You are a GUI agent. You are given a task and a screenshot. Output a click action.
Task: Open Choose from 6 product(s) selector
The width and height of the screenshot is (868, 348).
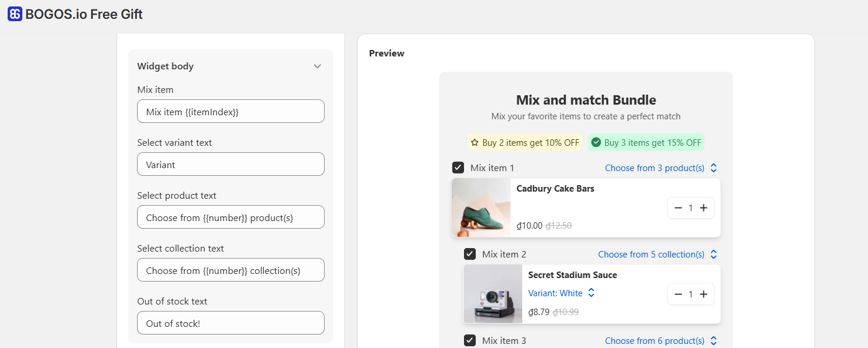point(661,341)
